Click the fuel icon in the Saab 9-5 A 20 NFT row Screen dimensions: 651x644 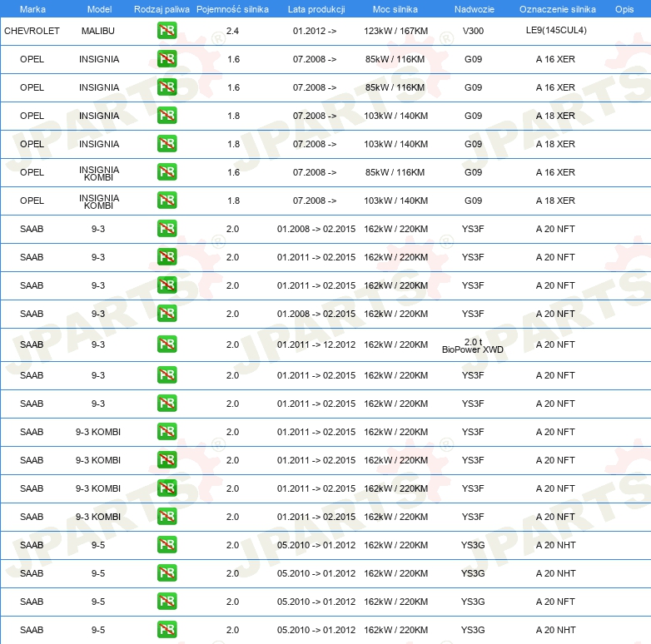point(167,602)
